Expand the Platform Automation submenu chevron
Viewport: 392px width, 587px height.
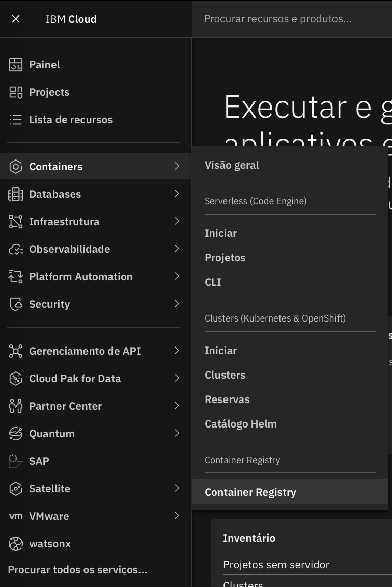177,276
